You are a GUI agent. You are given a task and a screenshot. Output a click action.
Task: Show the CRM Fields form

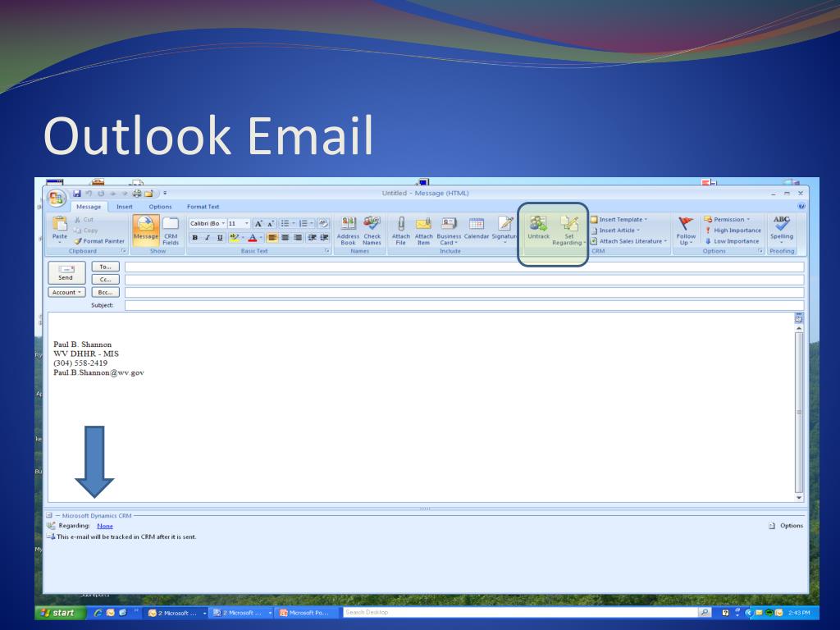(171, 231)
